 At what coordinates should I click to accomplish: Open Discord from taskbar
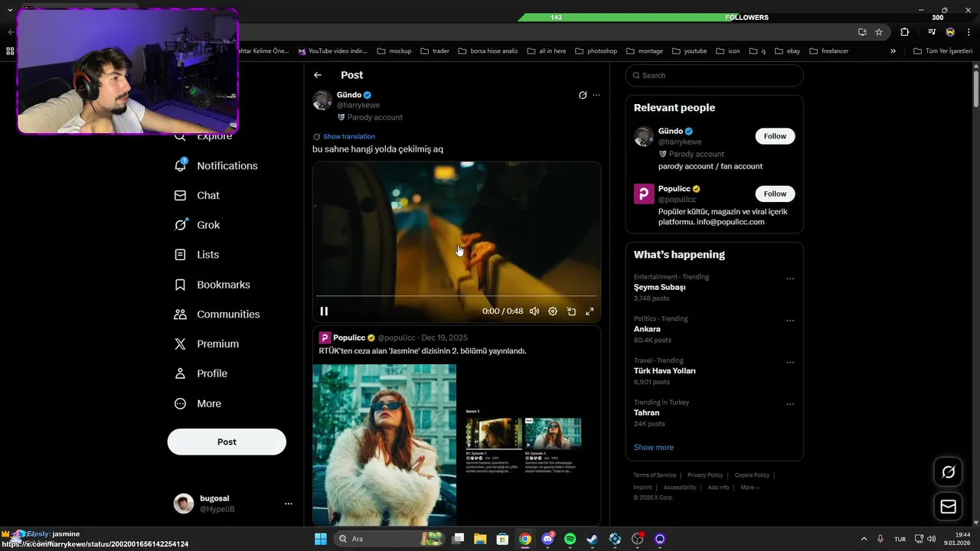(x=548, y=539)
